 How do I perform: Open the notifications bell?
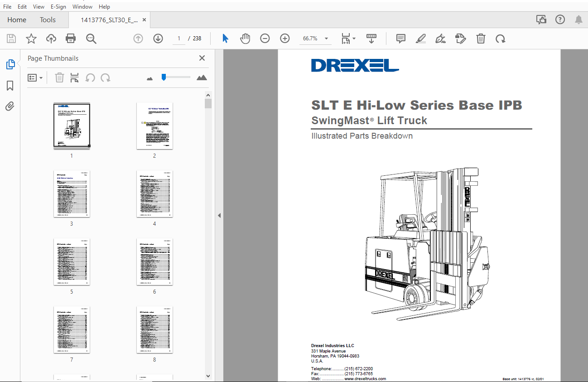[x=579, y=19]
